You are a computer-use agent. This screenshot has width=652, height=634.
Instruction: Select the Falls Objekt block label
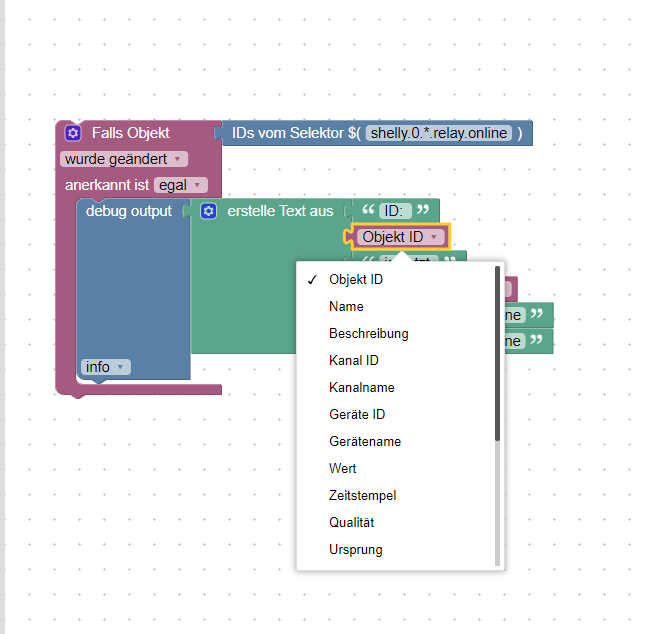[131, 133]
